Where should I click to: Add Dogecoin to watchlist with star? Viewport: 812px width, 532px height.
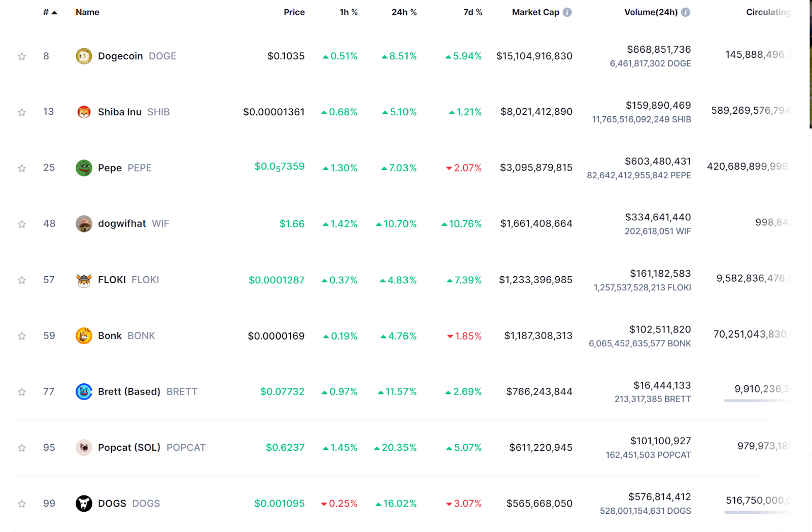(x=22, y=56)
